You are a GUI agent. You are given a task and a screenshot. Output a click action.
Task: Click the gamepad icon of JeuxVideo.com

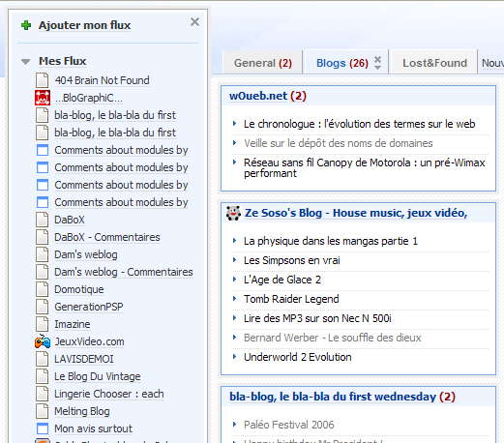(43, 341)
